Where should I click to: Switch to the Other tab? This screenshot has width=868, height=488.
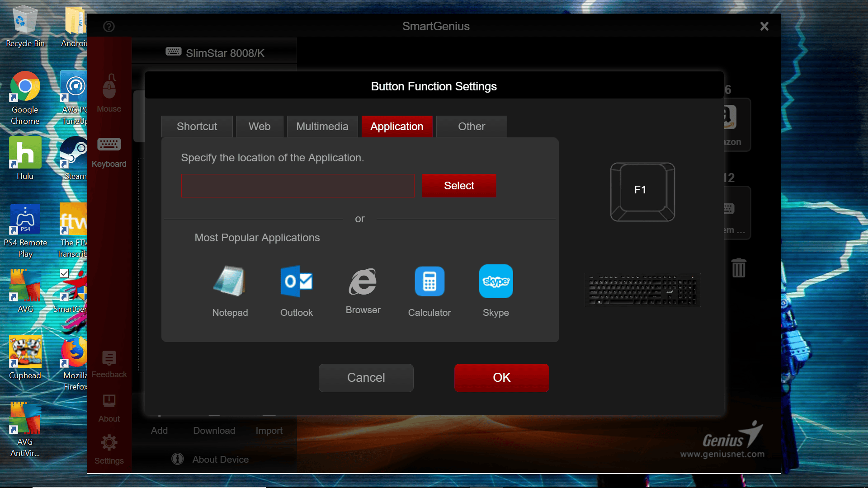(472, 127)
